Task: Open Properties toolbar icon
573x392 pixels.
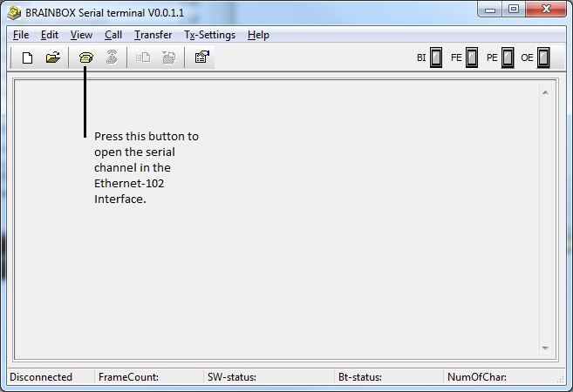Action: pyautogui.click(x=202, y=57)
